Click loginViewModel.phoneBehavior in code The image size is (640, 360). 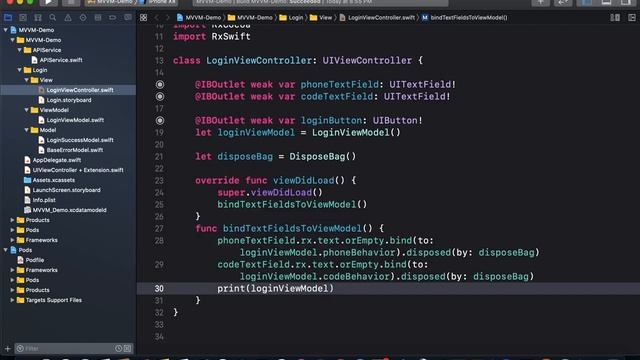click(x=318, y=253)
